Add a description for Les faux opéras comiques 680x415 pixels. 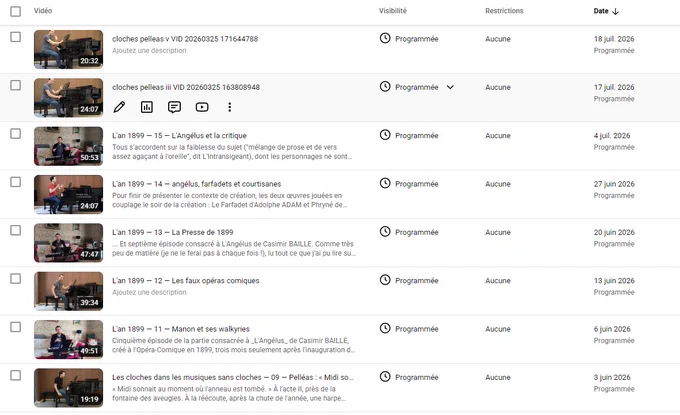(149, 292)
